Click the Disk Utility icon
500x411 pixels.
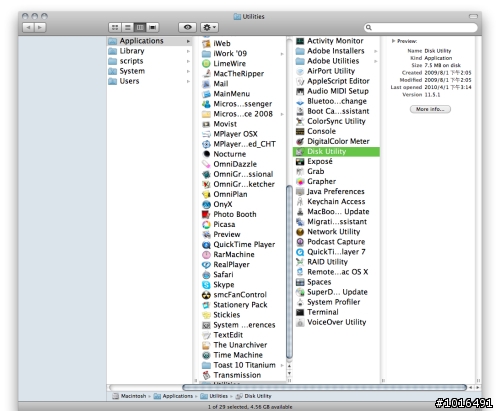[300, 152]
